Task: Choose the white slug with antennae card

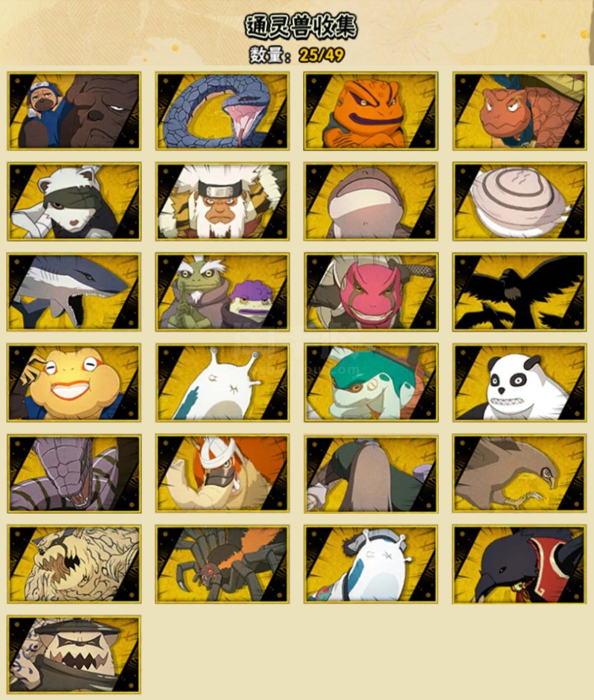Action: pos(222,383)
